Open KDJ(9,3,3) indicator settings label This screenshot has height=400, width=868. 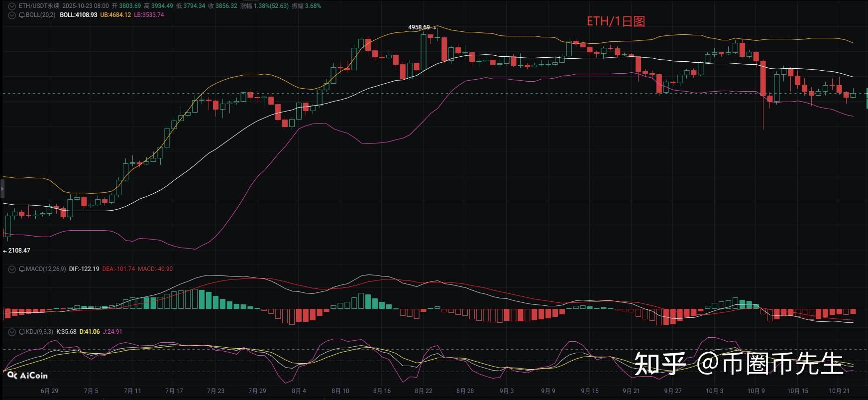39,332
